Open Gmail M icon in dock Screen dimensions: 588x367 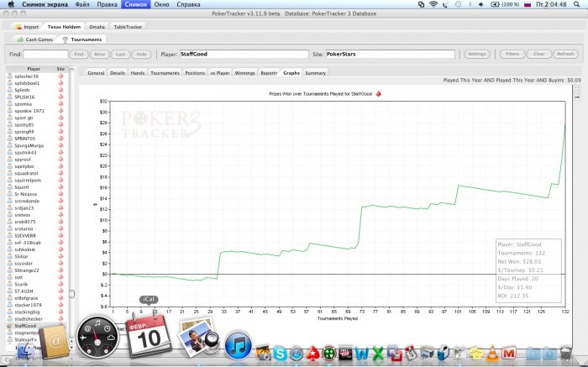click(x=508, y=354)
